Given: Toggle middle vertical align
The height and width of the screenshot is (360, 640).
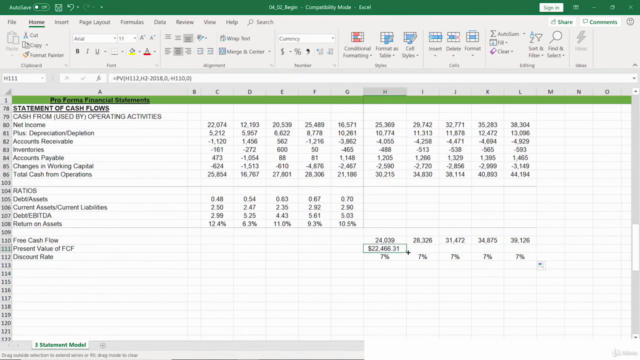Looking at the screenshot, I should tap(178, 38).
